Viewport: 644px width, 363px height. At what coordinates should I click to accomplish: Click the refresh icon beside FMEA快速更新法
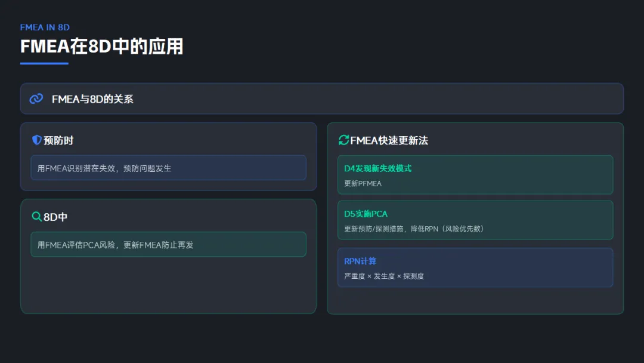[x=343, y=140]
